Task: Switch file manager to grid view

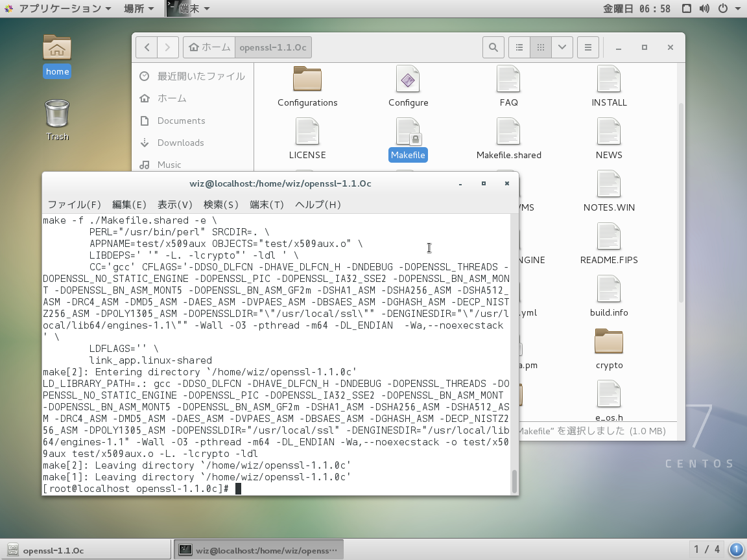Action: [x=541, y=47]
